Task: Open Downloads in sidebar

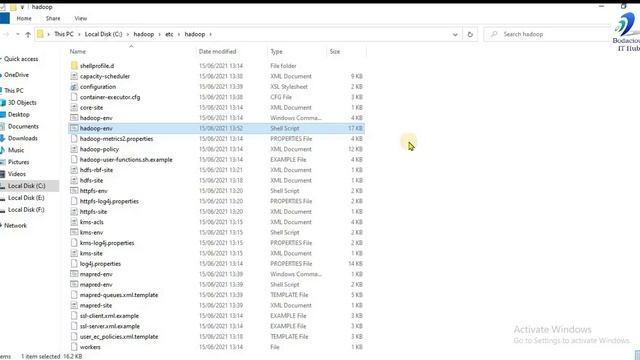Action: point(22,138)
